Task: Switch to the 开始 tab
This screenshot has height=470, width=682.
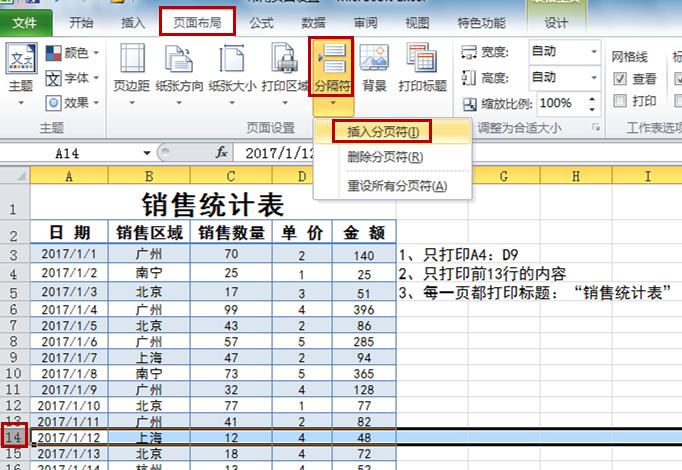Action: (81, 23)
